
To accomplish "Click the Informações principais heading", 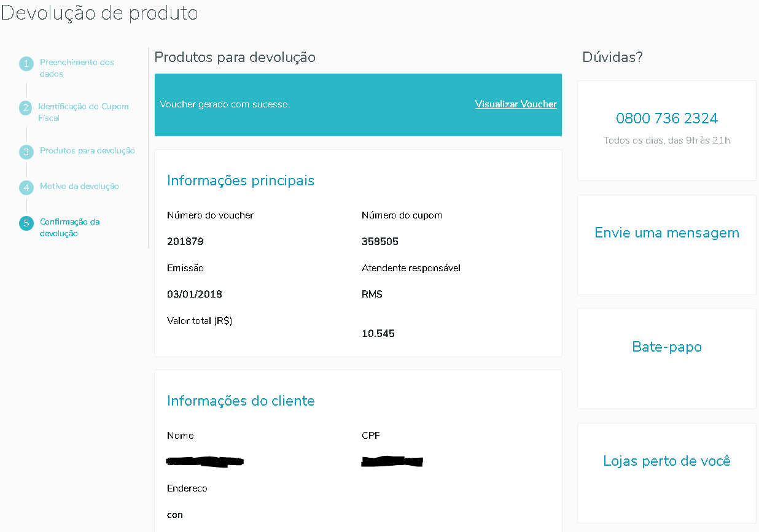I will (x=241, y=181).
